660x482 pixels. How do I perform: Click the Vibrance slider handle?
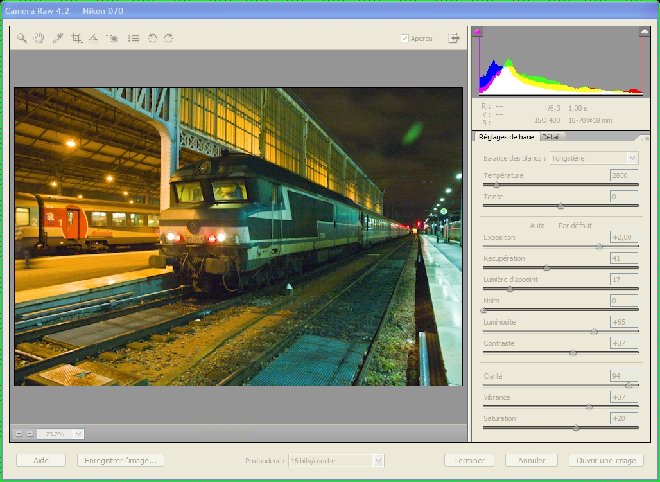click(x=589, y=407)
